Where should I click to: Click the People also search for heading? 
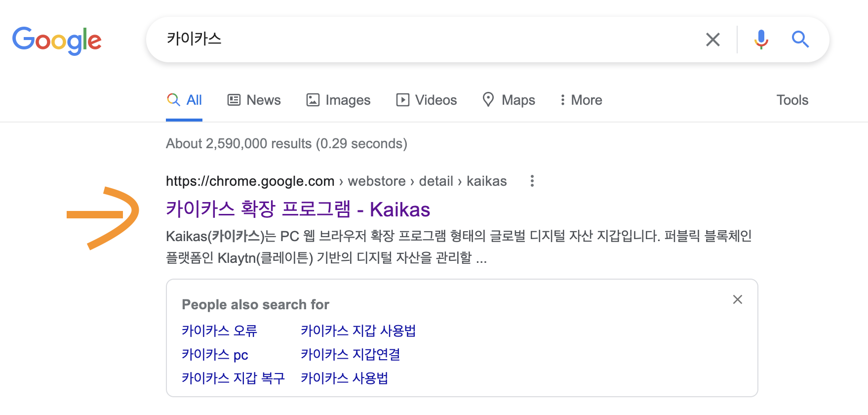pos(255,305)
